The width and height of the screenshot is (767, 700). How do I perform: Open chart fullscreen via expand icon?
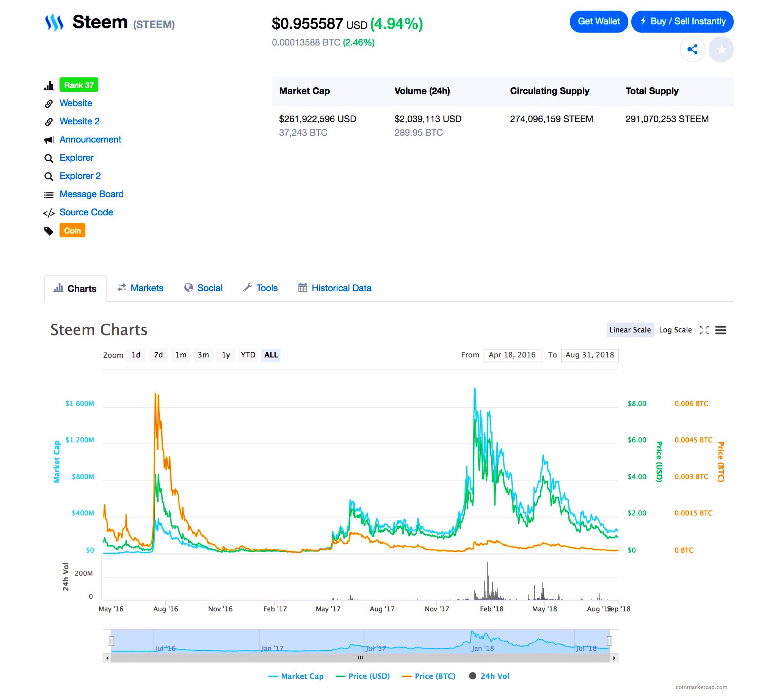point(704,330)
